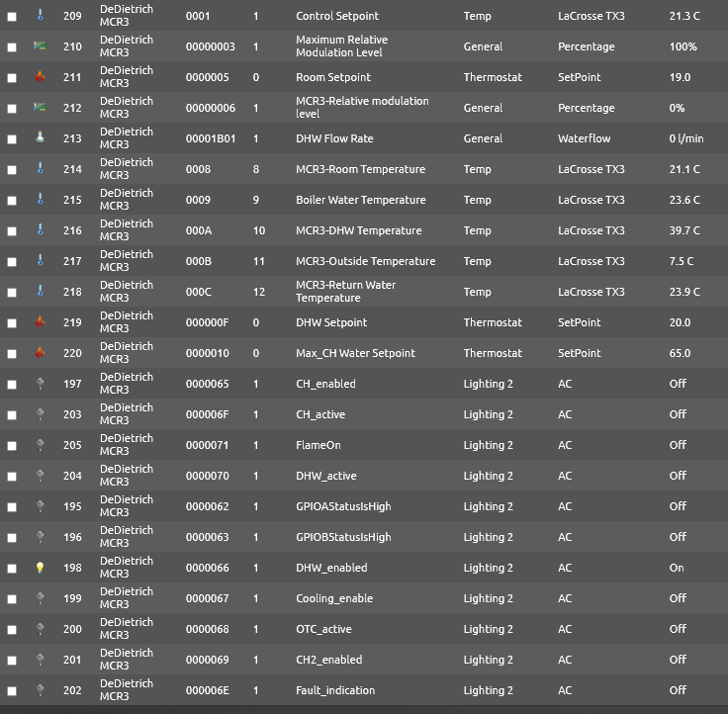Click water flow icon for DHW Flow Rate
Viewport: 728px width, 714px height.
tap(40, 137)
